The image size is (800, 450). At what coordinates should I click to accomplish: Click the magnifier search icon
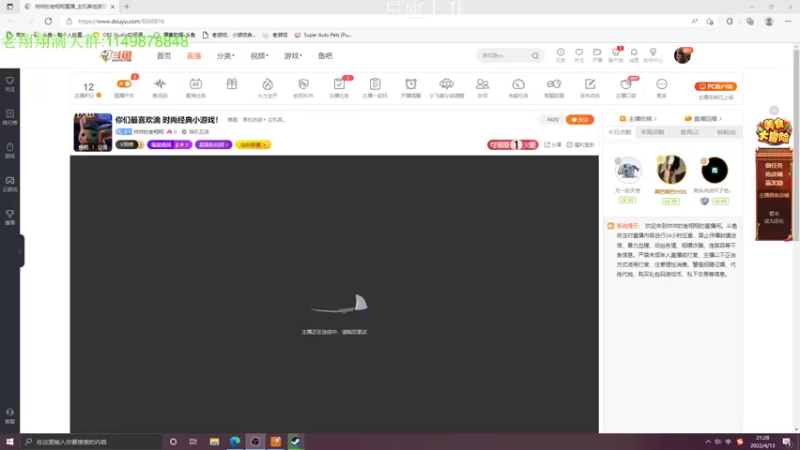pyautogui.click(x=535, y=55)
